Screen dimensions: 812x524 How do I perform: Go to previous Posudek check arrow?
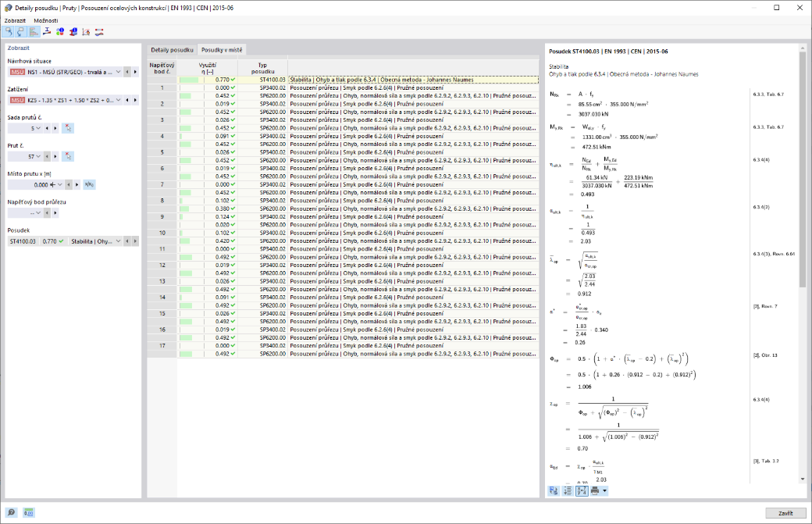tap(126, 241)
